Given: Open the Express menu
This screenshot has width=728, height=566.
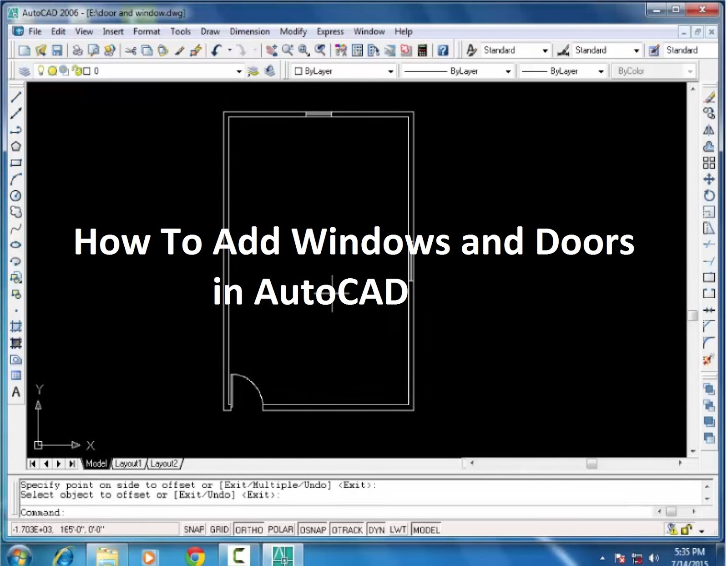Looking at the screenshot, I should point(330,31).
